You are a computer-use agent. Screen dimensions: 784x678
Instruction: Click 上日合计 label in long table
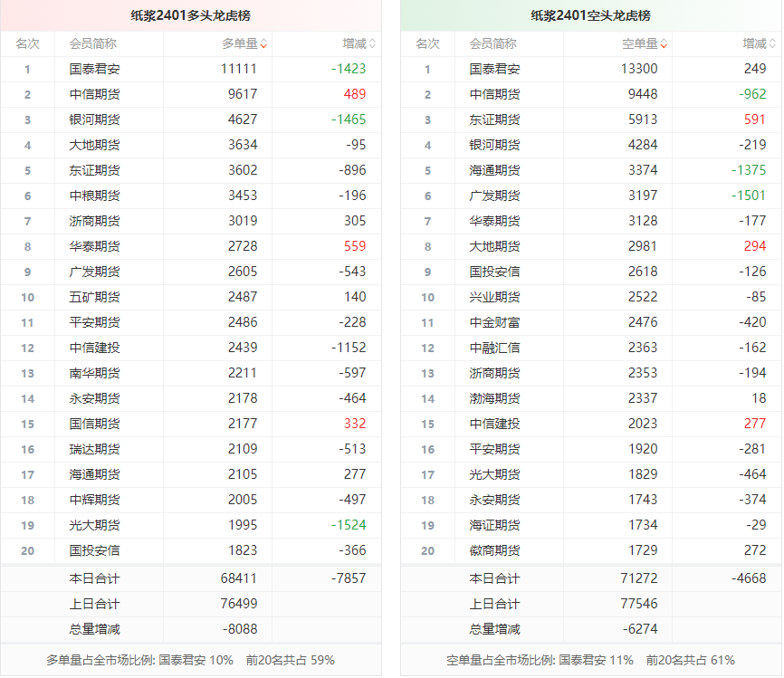pos(94,604)
